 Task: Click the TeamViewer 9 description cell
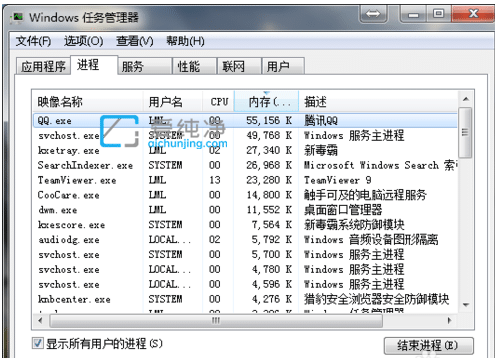pyautogui.click(x=337, y=180)
